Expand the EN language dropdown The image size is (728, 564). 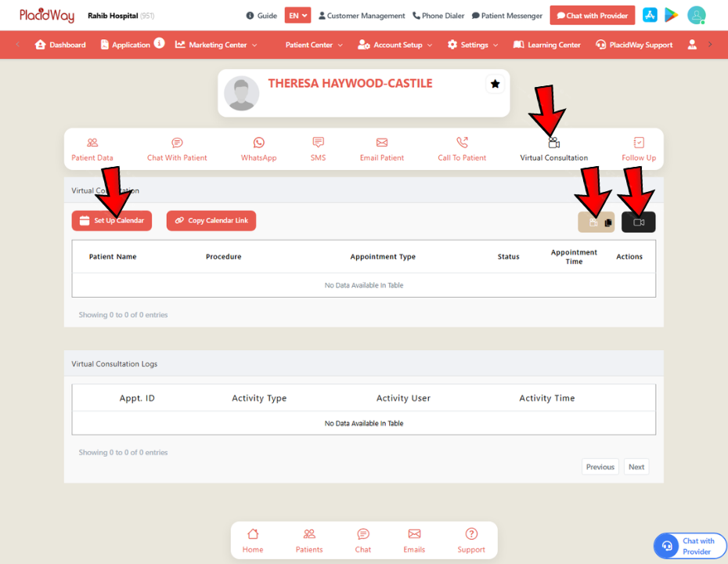point(297,16)
